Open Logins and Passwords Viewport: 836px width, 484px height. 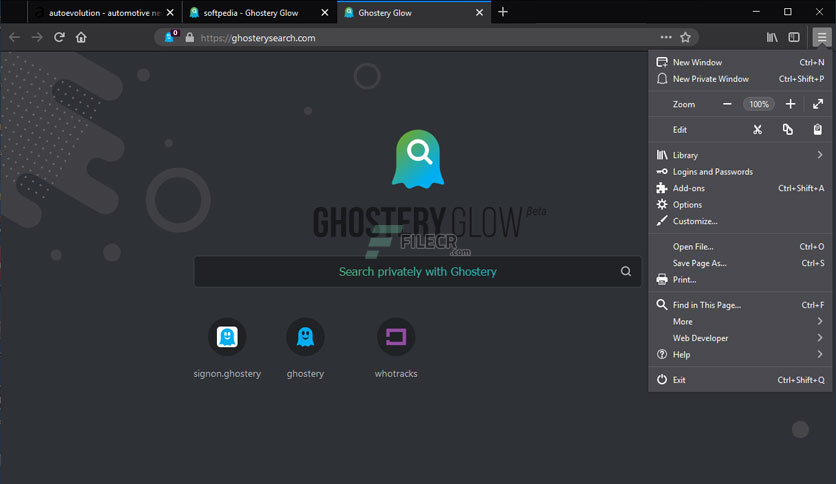pyautogui.click(x=740, y=172)
